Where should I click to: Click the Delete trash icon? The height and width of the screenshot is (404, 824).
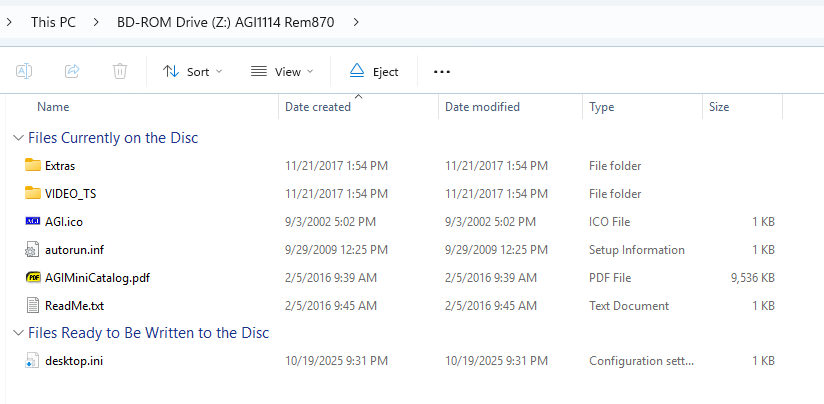click(x=120, y=71)
